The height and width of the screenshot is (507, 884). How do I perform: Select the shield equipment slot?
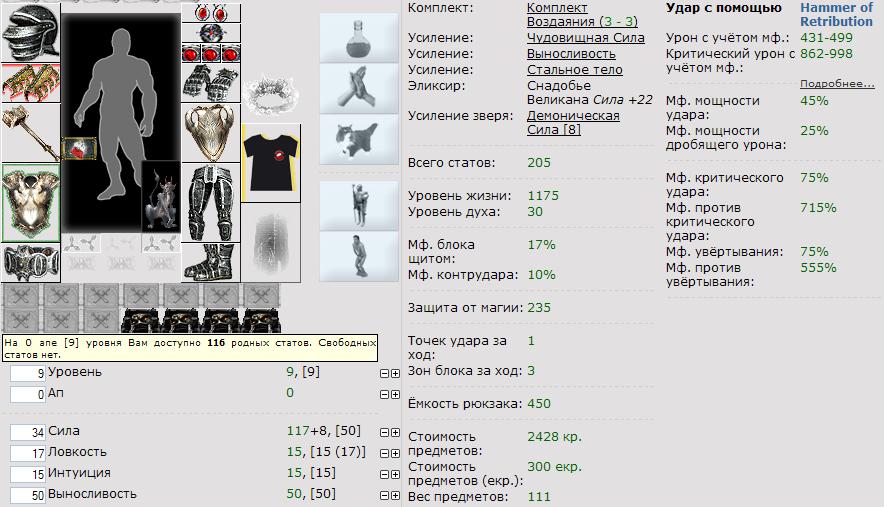point(211,133)
